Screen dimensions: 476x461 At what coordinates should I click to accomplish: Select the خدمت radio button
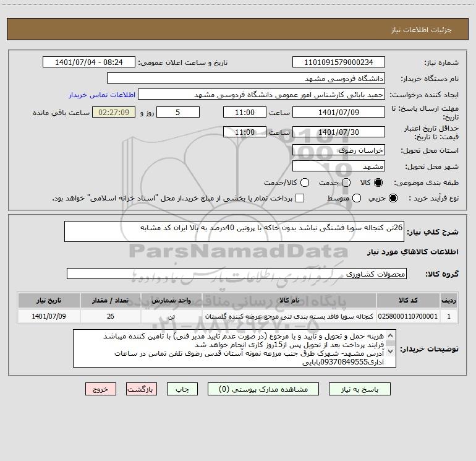(x=346, y=183)
